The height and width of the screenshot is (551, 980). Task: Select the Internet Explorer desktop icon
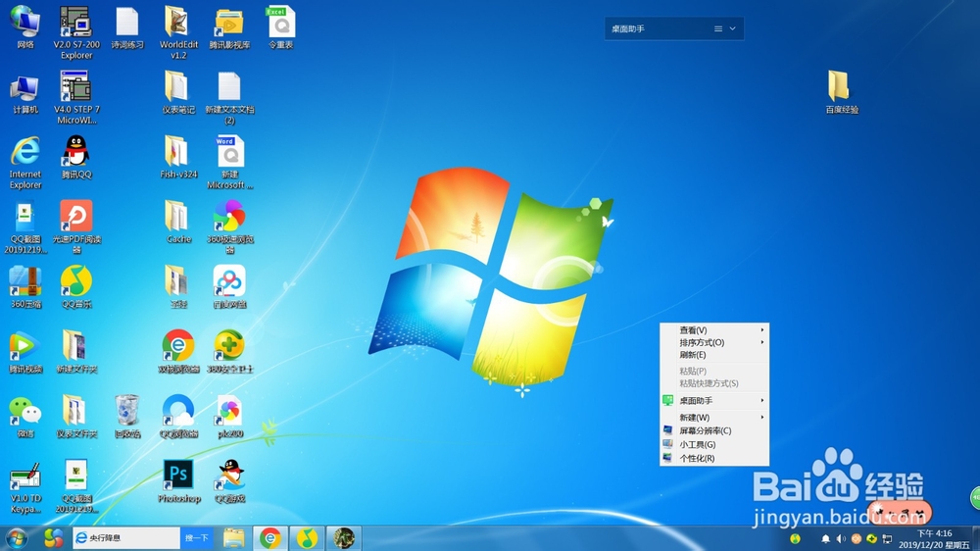click(x=25, y=162)
